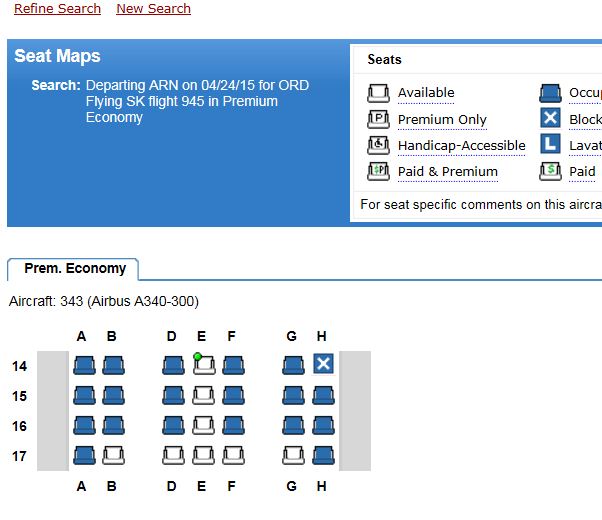Choose available seat 17D
Screen dimensions: 602x520
click(x=173, y=456)
